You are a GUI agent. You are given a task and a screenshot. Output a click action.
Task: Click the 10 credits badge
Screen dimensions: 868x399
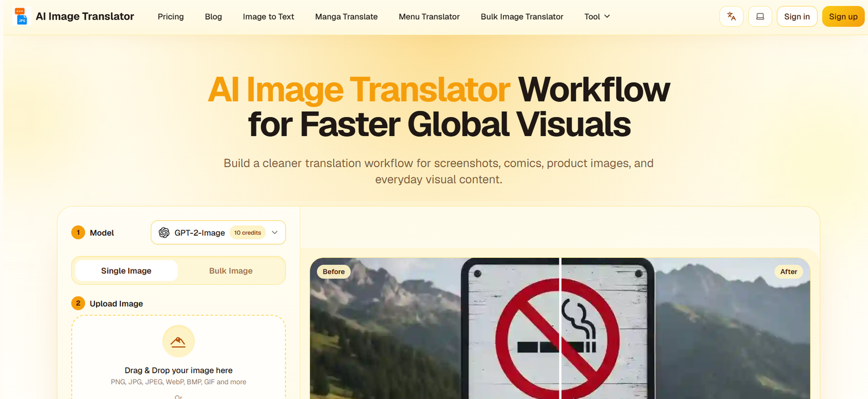click(x=247, y=232)
